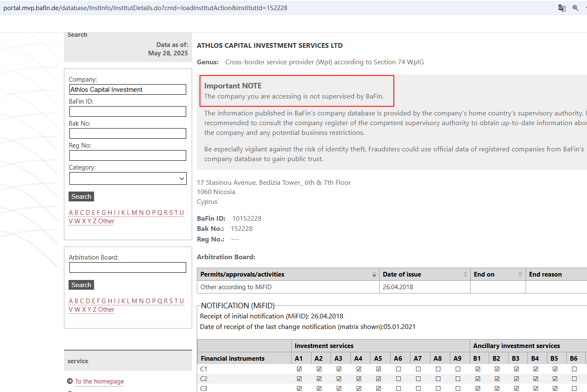The image size is (587, 392).
Task: Click sort arrows in End on column
Action: pos(520,274)
